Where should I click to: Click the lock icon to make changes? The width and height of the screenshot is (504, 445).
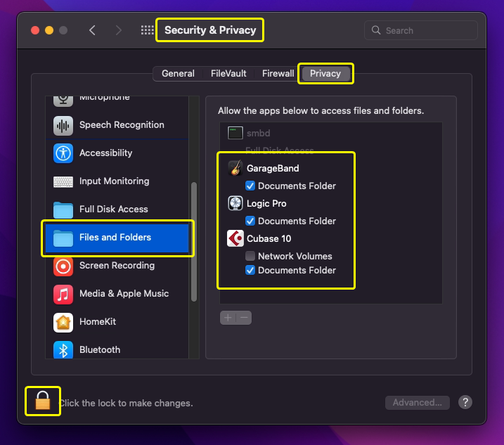pyautogui.click(x=43, y=401)
